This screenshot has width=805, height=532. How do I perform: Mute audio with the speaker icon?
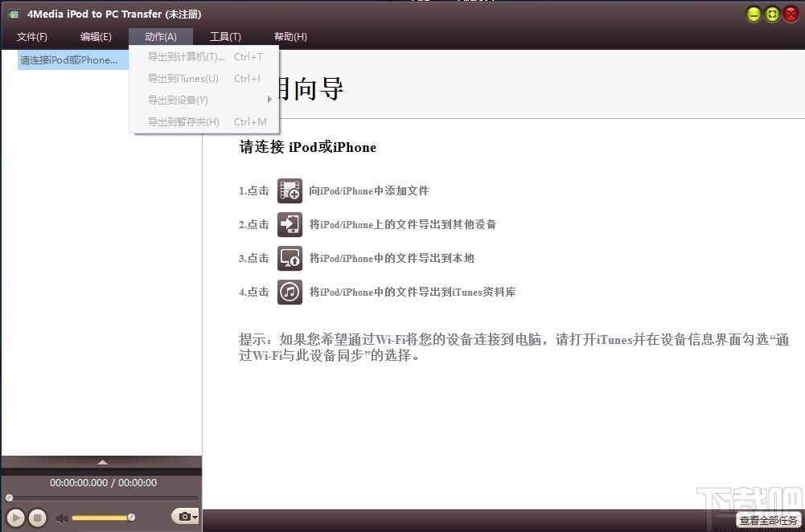tap(62, 518)
